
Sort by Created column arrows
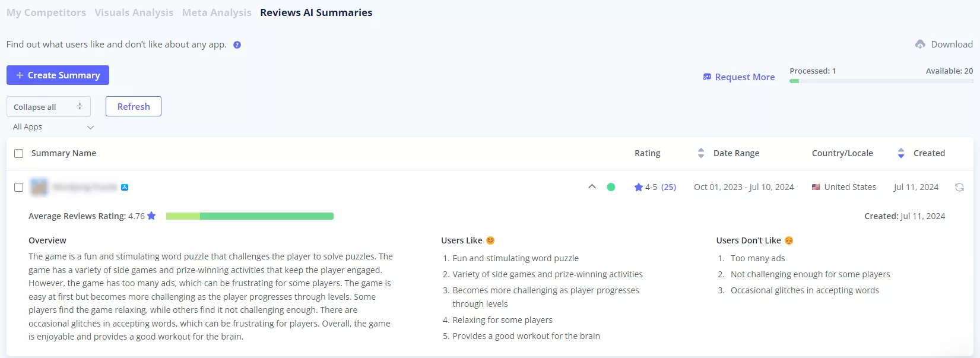(901, 153)
